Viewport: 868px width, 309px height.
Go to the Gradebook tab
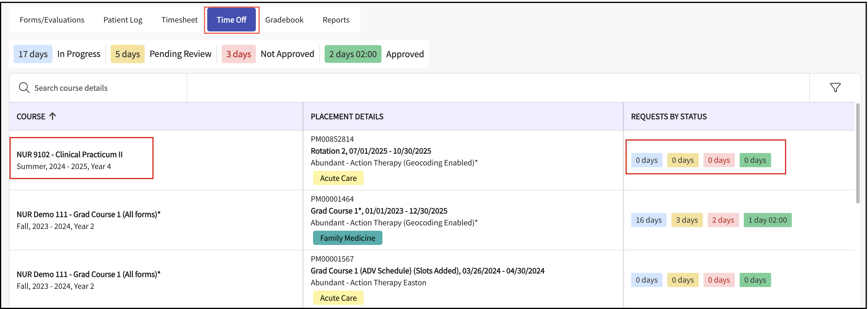(x=284, y=20)
